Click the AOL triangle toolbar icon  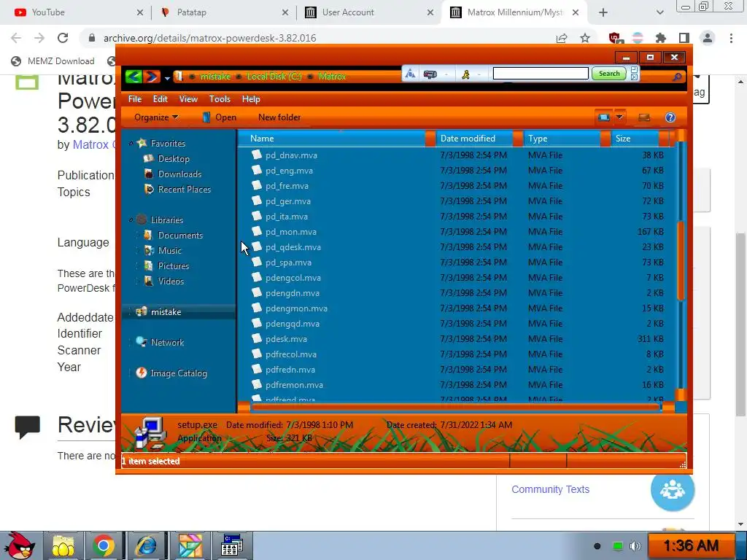410,74
